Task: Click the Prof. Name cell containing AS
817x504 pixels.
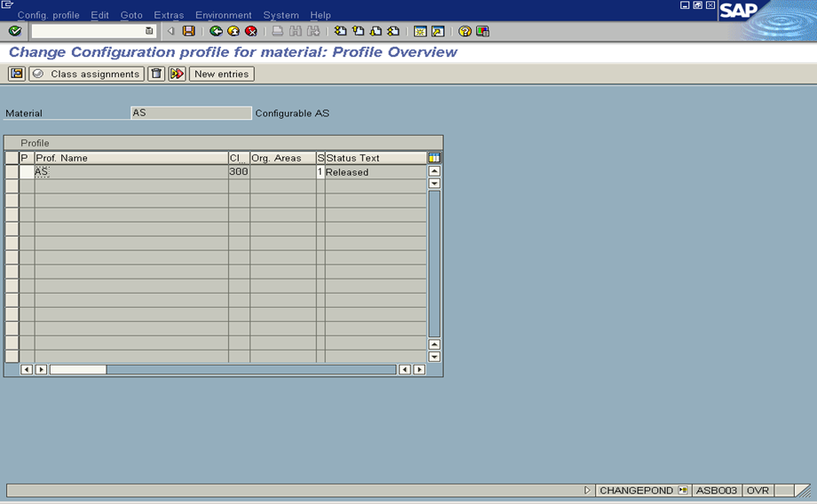Action: tap(131, 172)
